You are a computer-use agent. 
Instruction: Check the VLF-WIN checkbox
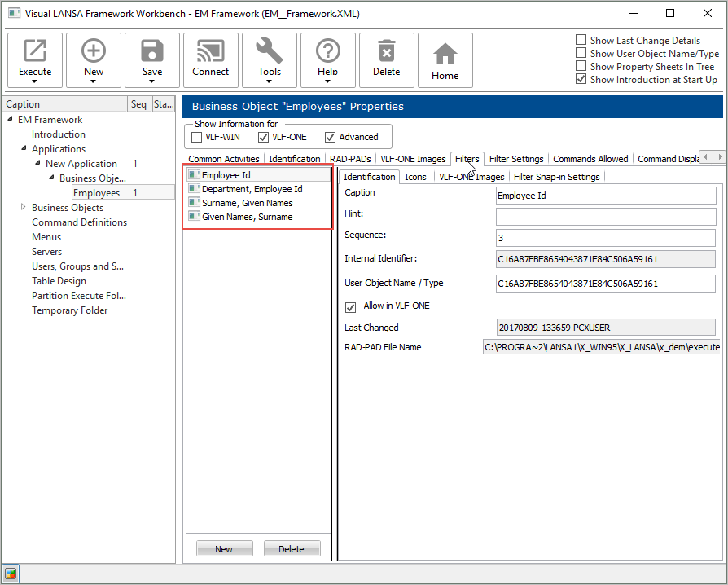point(197,137)
